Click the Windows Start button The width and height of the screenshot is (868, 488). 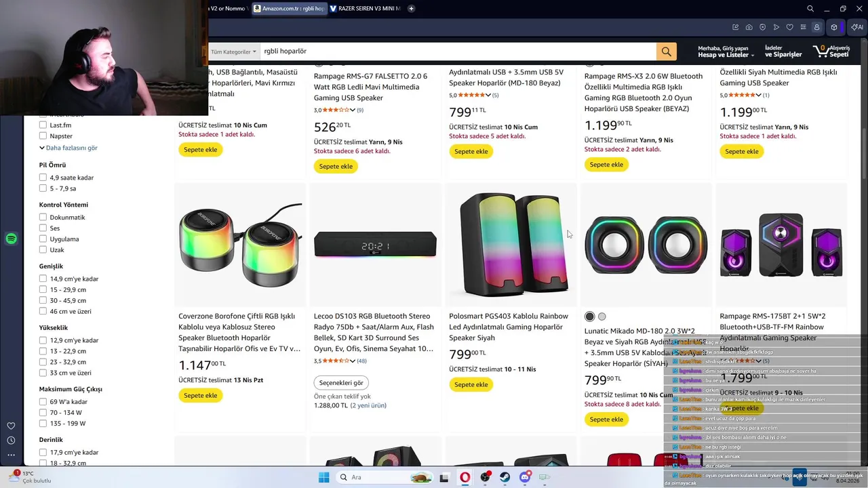[324, 477]
